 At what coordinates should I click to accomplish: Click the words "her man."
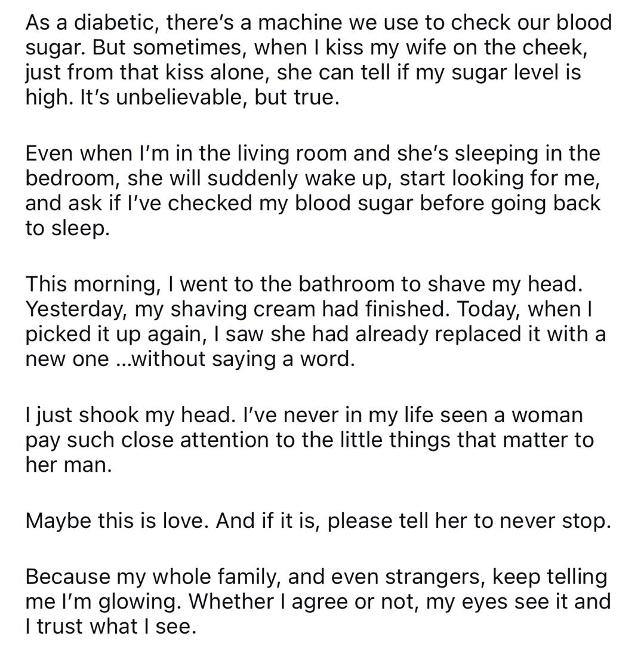69,465
